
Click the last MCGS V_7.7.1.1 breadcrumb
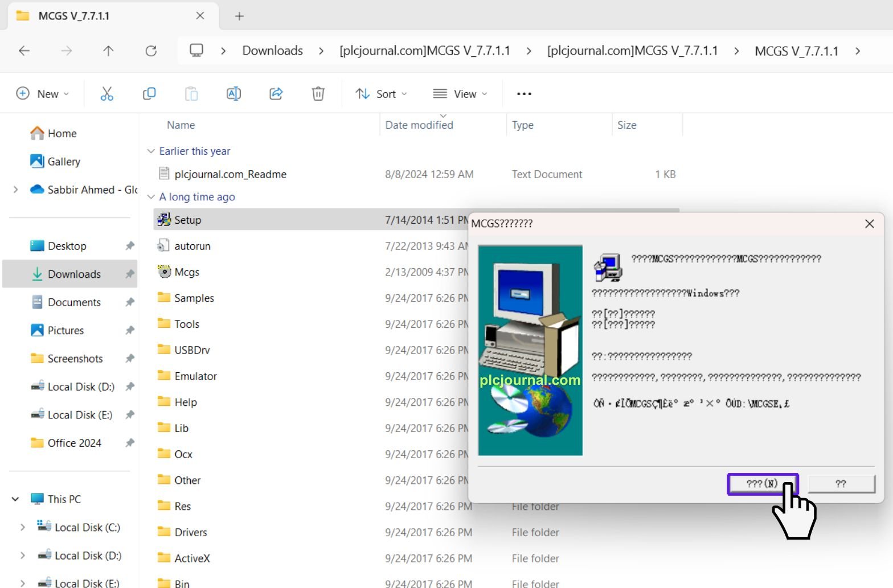(x=797, y=51)
